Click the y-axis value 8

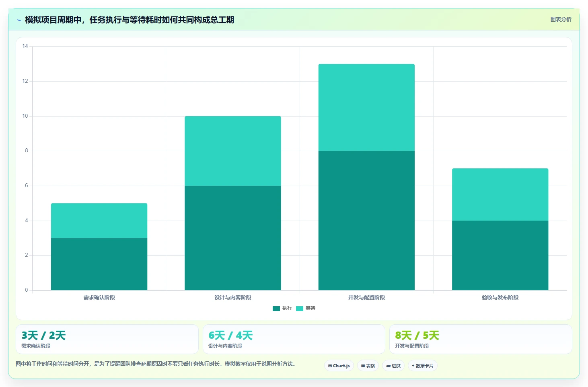coord(27,151)
